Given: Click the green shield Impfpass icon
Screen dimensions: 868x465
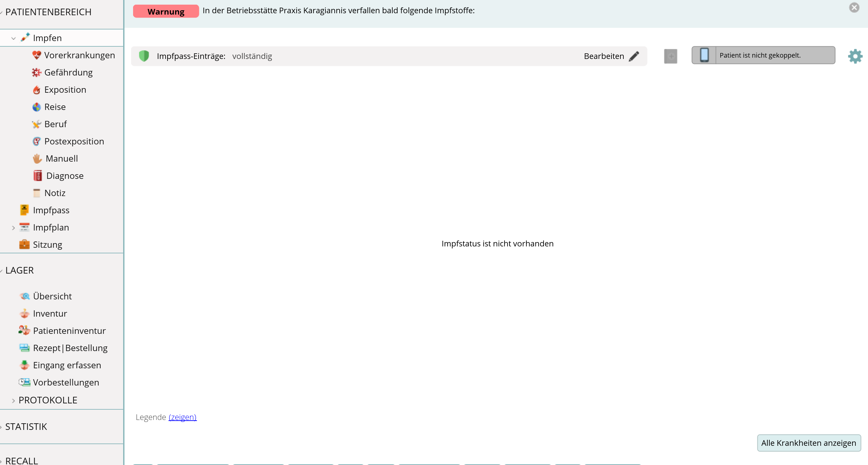Looking at the screenshot, I should tap(144, 56).
